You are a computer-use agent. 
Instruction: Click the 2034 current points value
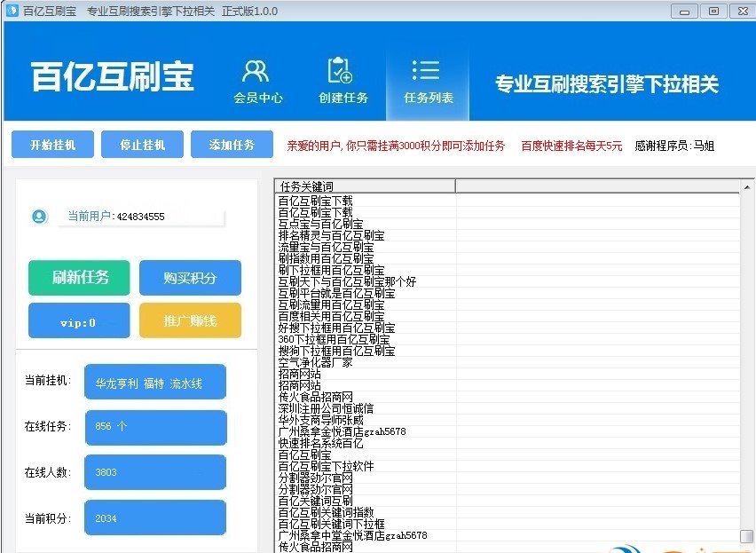[x=155, y=517]
